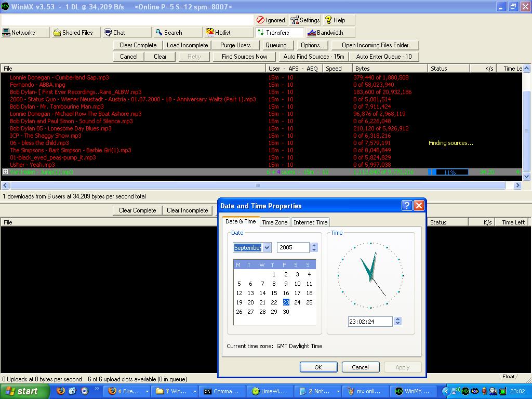This screenshot has width=532, height=399.
Task: Switch to the mx online taskbar window
Action: (364, 391)
